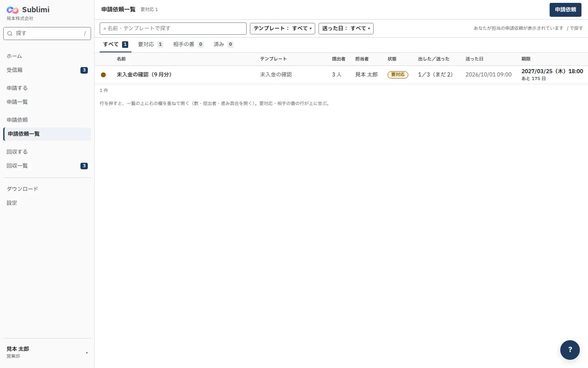Open 申請する in the sidebar
This screenshot has height=368, width=588.
click(x=47, y=88)
